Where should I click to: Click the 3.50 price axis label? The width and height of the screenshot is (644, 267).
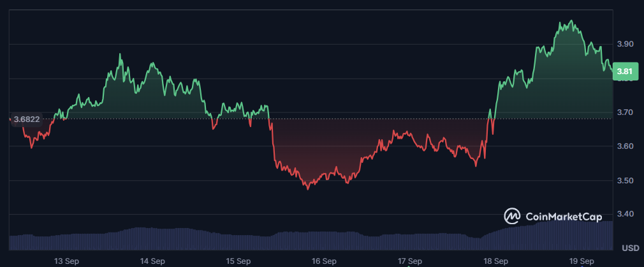point(625,180)
